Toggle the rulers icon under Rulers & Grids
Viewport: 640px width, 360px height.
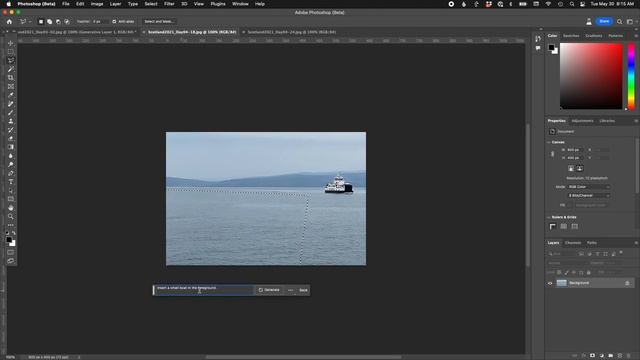pyautogui.click(x=553, y=227)
